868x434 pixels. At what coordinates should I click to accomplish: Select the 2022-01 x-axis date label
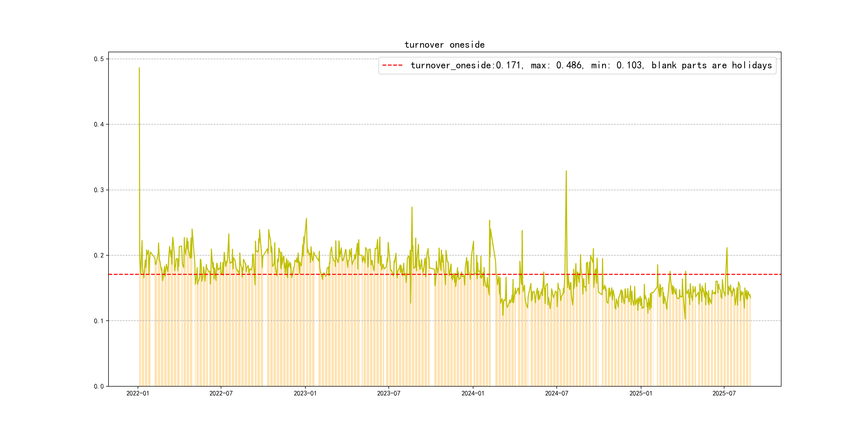pos(137,393)
